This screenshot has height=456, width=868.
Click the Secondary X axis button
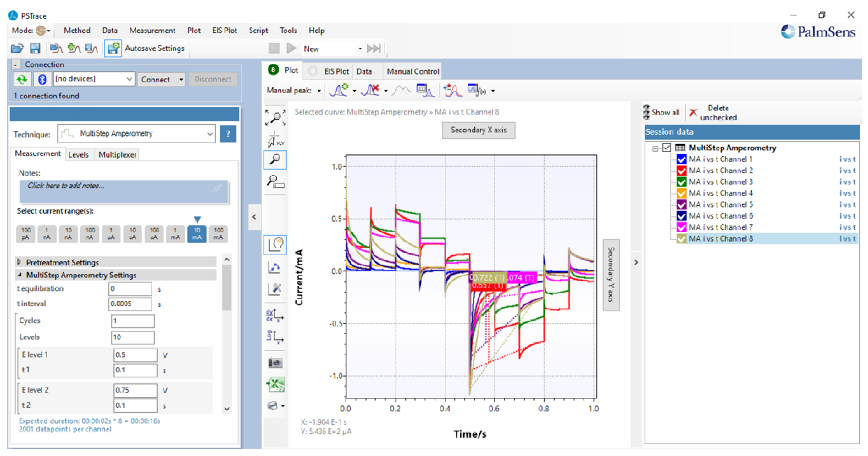478,130
